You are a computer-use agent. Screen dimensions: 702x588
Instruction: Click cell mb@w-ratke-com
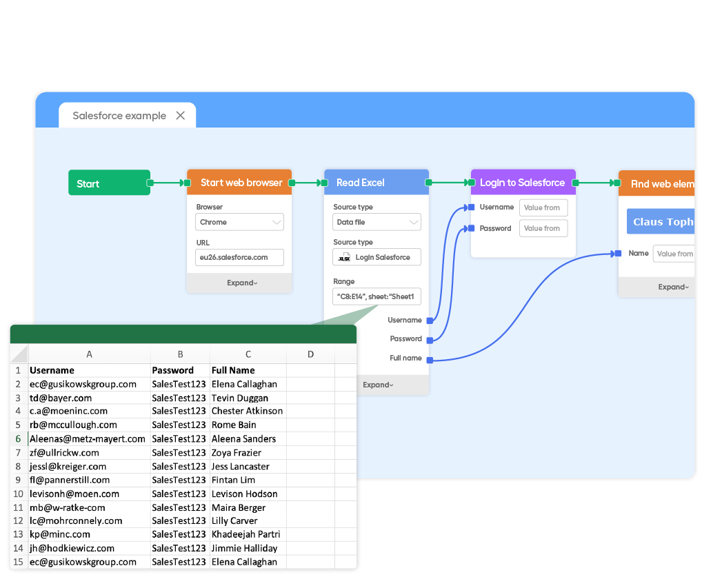click(89, 507)
